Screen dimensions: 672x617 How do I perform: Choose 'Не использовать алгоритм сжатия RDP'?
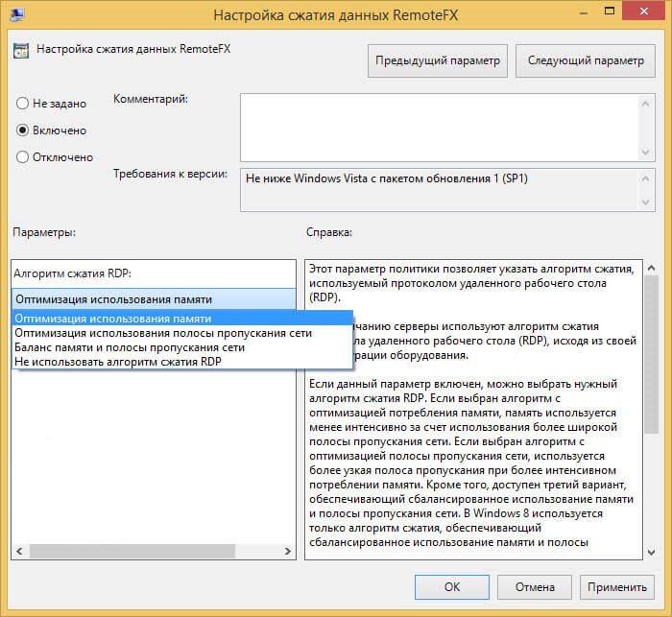tap(182, 362)
